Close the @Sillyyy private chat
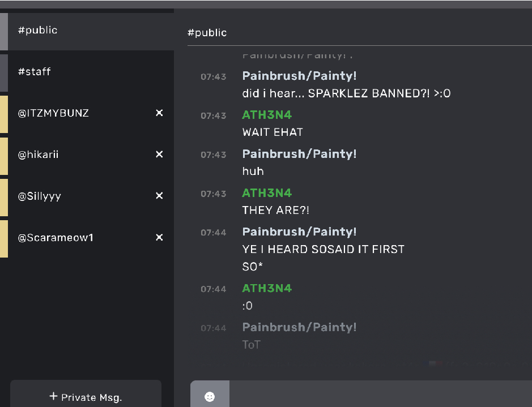This screenshot has width=532, height=407. 159,195
